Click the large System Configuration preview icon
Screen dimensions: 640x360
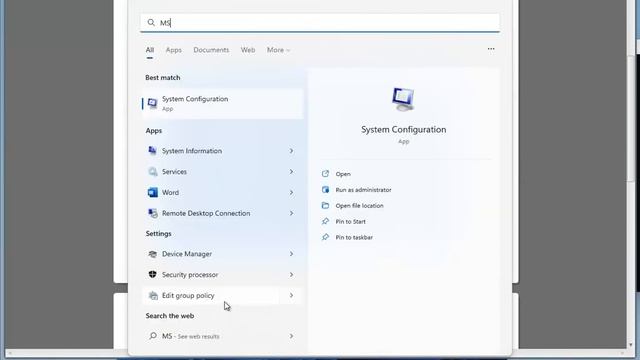[403, 99]
